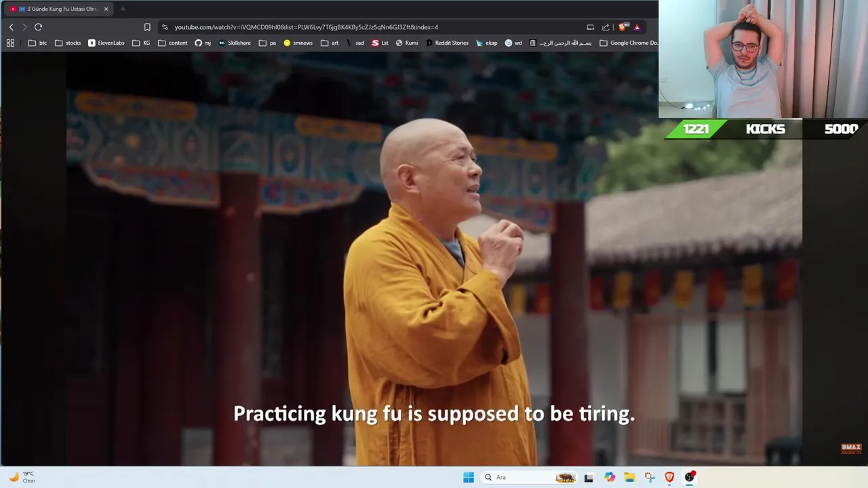This screenshot has height=488, width=868.
Task: Open the mj GitHub bookmark
Action: [x=203, y=43]
